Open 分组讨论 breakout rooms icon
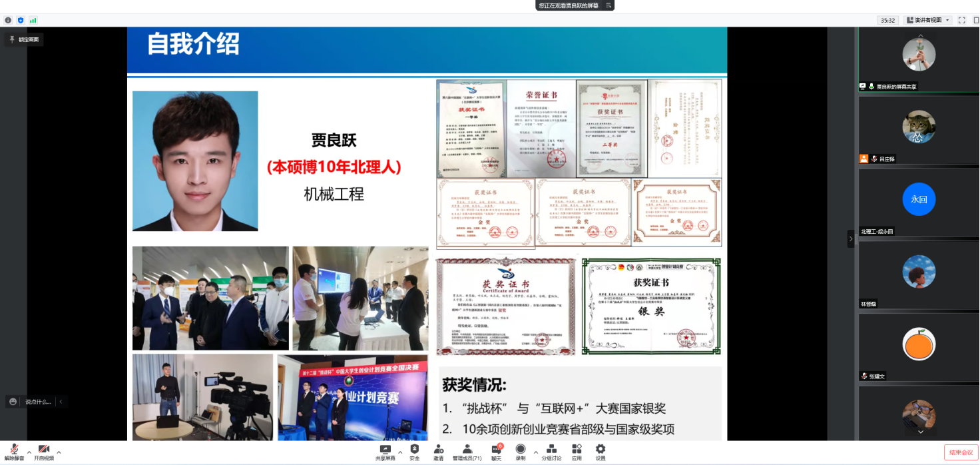Screen dimensions: 980x465 coord(551,450)
